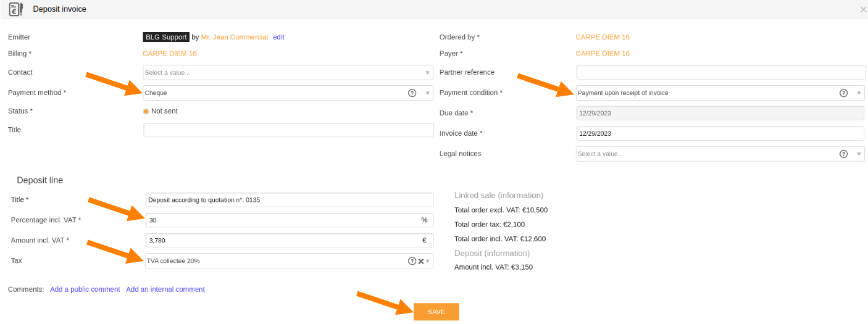868x324 pixels.
Task: Select the Not sent status radio button
Action: click(x=146, y=111)
